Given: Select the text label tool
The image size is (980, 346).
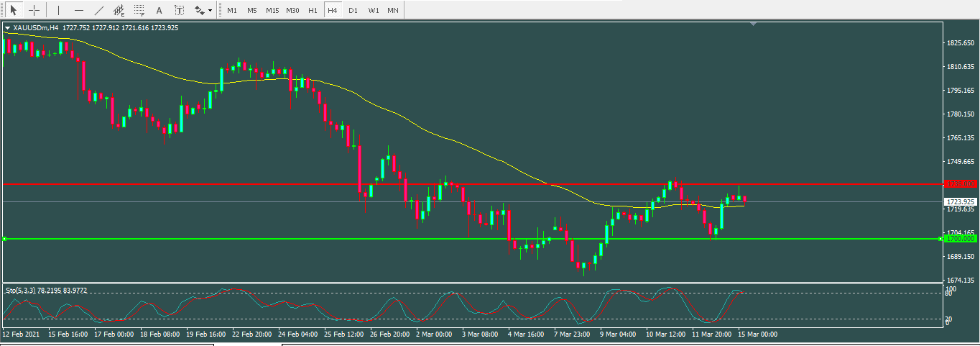Looking at the screenshot, I should [179, 10].
